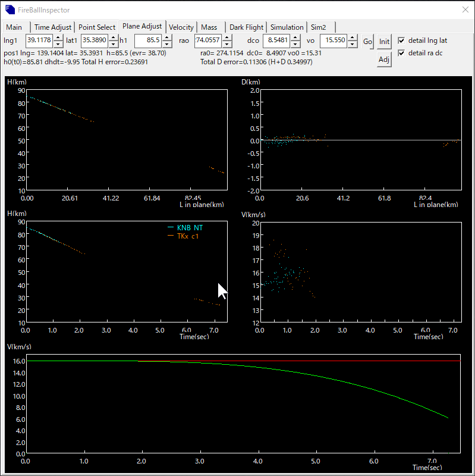Toggle the detail lng lat checkbox
Screen dimensions: 475x476
point(401,40)
